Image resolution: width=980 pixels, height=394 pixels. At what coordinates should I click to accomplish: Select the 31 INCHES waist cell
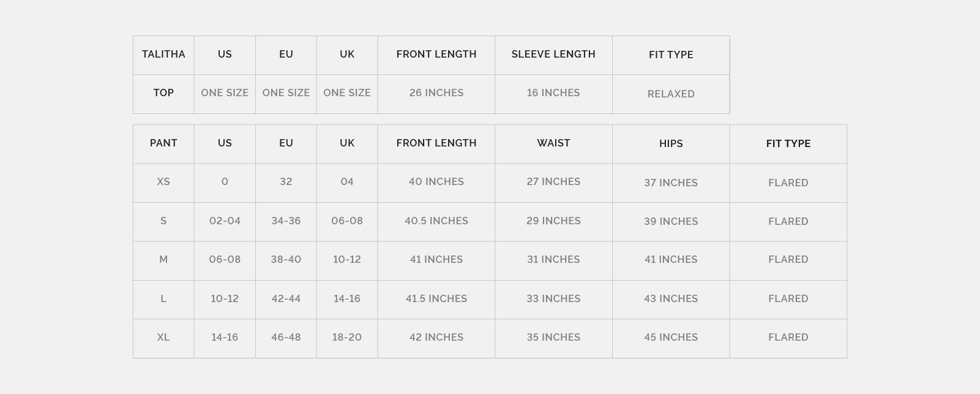tap(553, 260)
